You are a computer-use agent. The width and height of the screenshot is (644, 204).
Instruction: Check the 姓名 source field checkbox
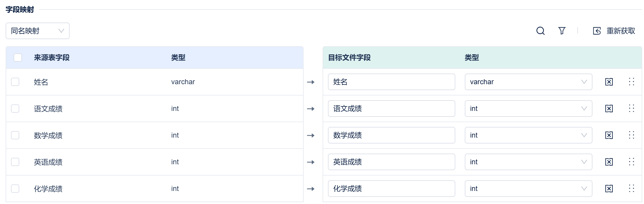[x=15, y=82]
